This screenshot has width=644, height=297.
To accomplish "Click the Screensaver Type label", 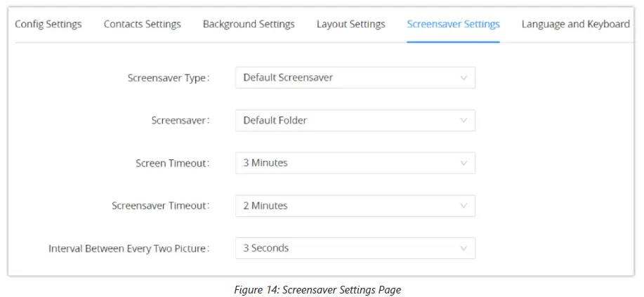I will click(x=168, y=78).
